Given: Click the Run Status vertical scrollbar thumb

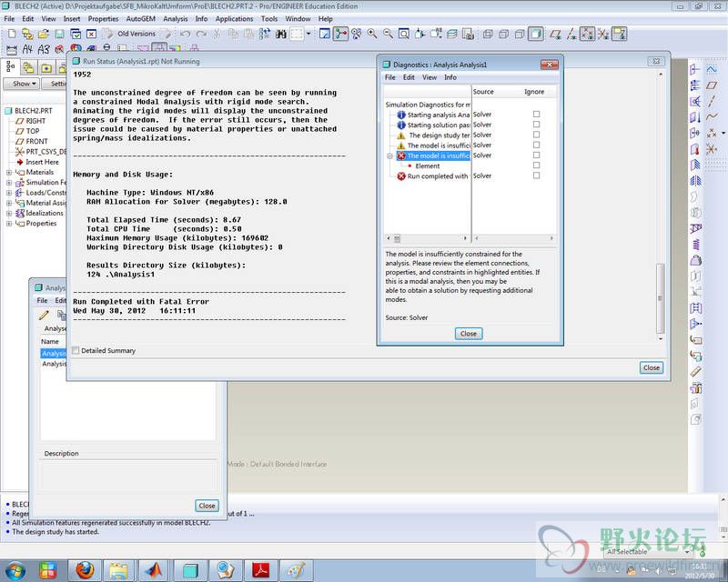Looking at the screenshot, I should (x=660, y=298).
